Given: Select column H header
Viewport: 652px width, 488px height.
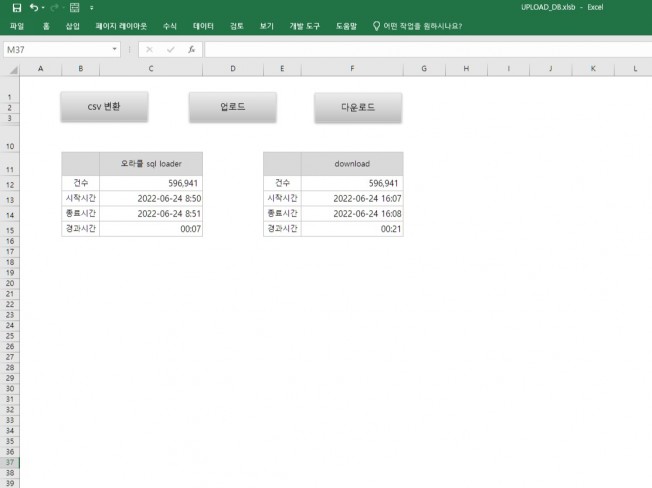Looking at the screenshot, I should (466, 69).
